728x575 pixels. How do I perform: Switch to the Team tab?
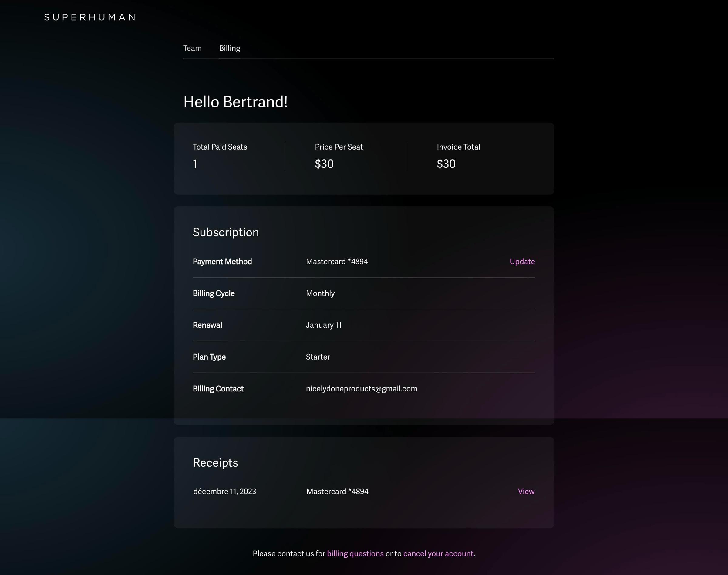pyautogui.click(x=192, y=48)
